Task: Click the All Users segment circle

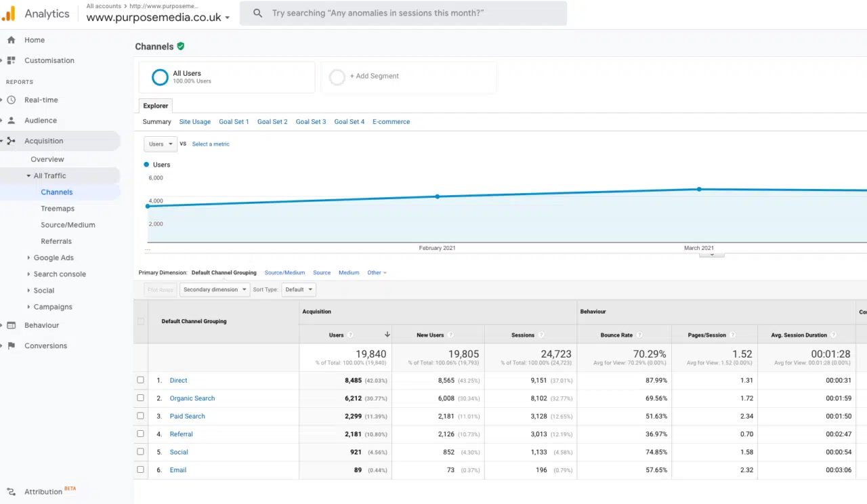Action: [x=160, y=77]
